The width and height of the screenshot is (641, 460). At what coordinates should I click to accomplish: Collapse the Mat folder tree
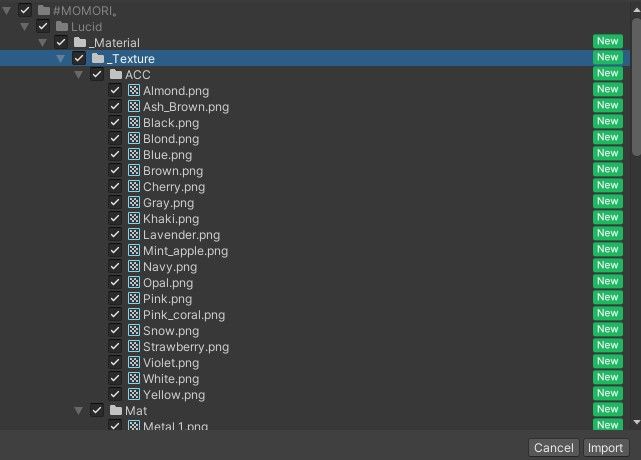tap(78, 410)
